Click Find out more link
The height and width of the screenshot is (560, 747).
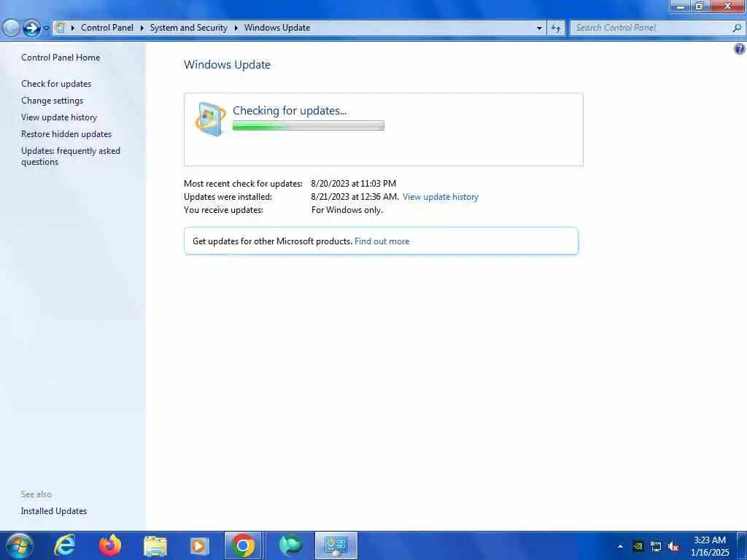382,241
